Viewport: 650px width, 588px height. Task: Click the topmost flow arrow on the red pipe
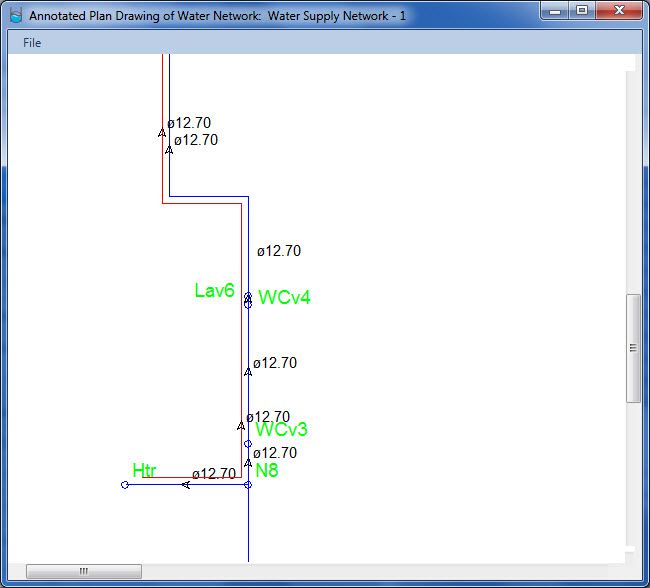(x=162, y=132)
